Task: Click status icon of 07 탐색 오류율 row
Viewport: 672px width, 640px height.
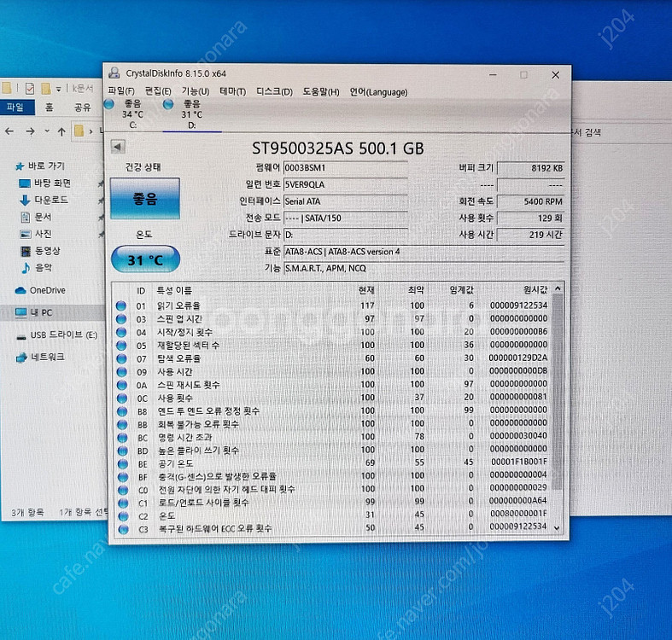Action: click(x=122, y=358)
